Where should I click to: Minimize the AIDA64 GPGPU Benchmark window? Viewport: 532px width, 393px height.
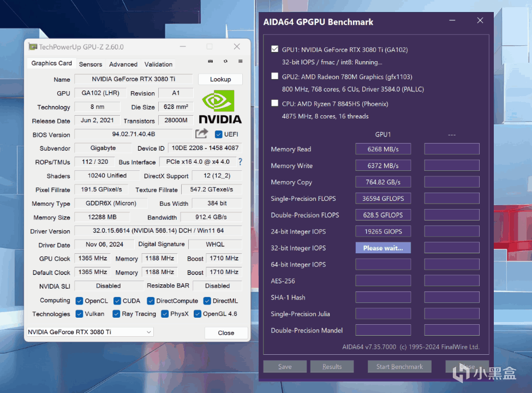point(452,20)
